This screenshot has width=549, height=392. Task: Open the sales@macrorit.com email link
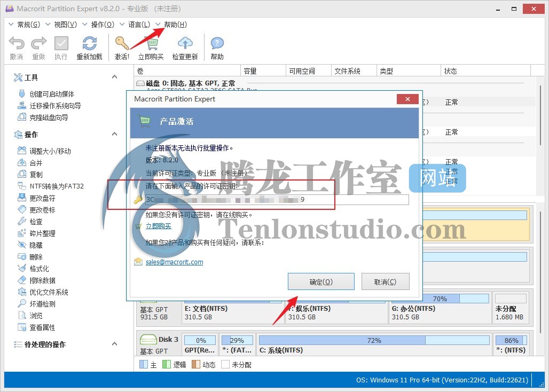(174, 262)
